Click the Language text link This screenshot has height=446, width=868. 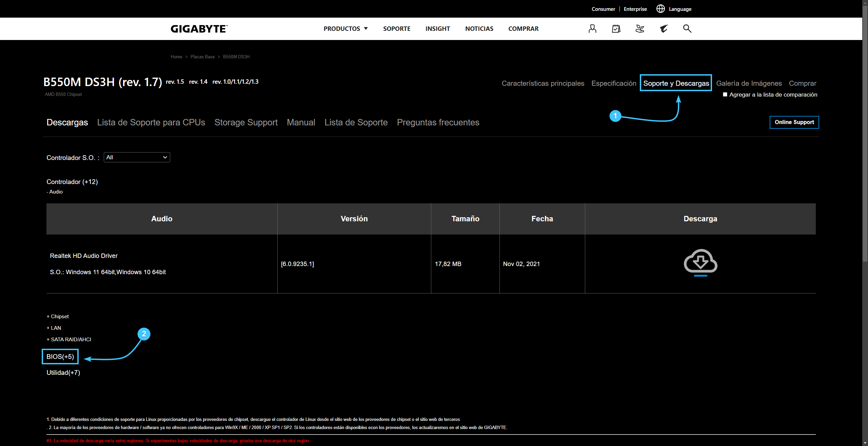tap(680, 9)
